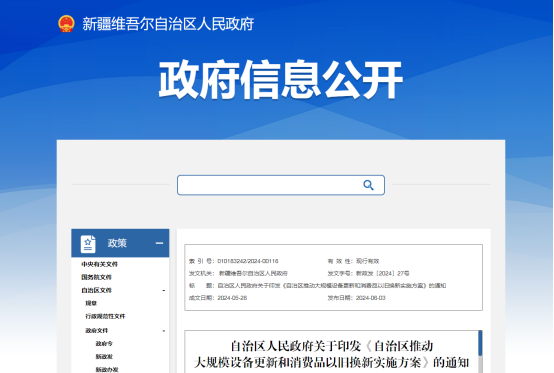554x373 pixels.
Task: Click the 政府信息公开 banner heading
Action: pyautogui.click(x=281, y=79)
